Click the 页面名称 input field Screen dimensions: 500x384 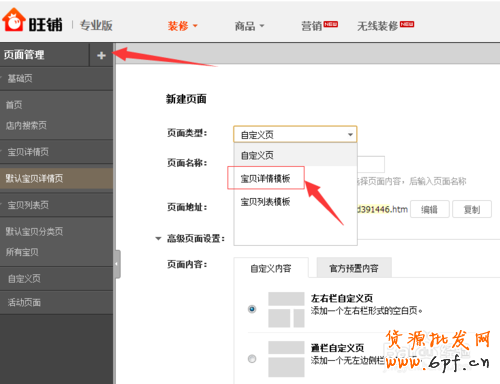[371, 164]
